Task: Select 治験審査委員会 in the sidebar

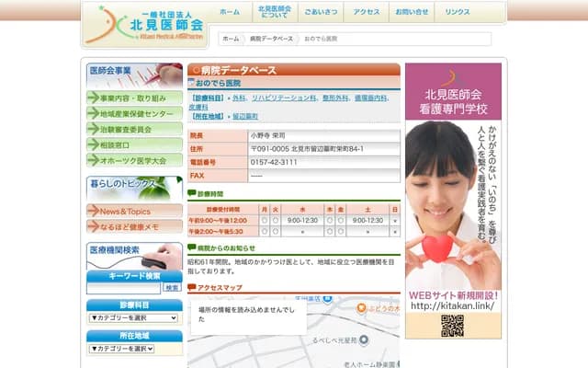Action: pos(134,129)
